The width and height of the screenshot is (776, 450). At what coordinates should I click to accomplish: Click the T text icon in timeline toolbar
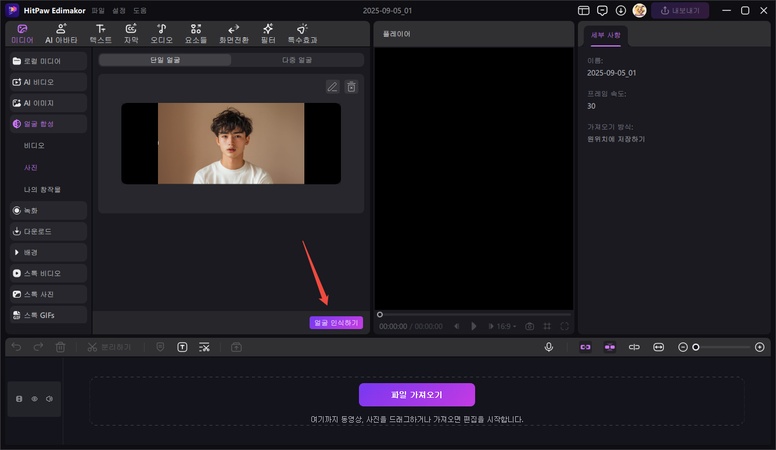(x=182, y=347)
